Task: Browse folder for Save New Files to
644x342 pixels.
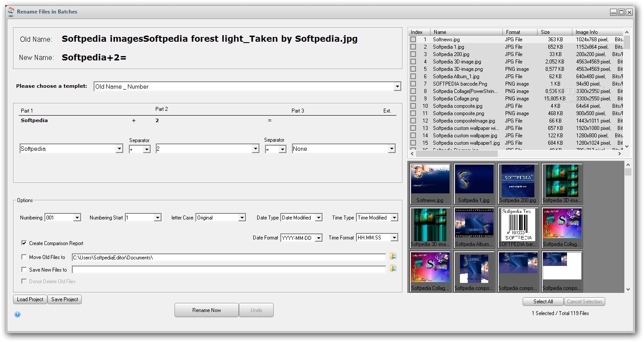Action: point(393,269)
